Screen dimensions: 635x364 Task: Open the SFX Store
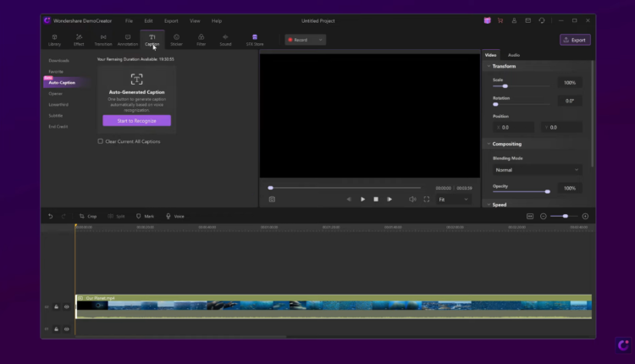click(x=255, y=40)
